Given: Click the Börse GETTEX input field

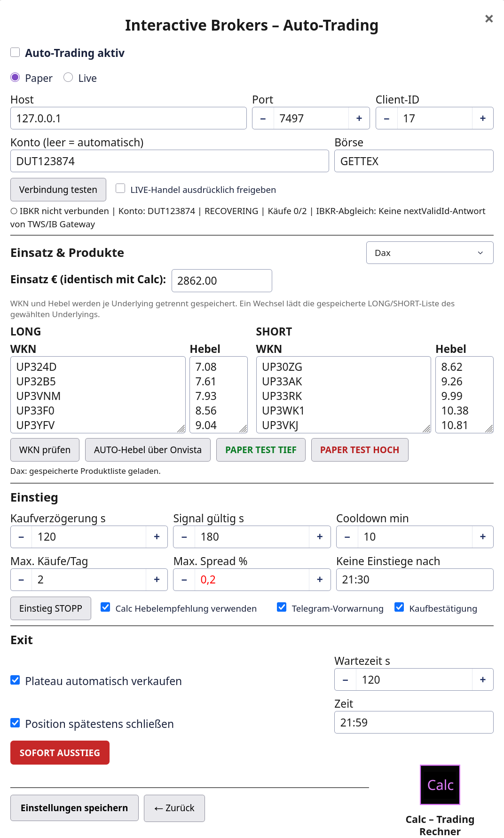Looking at the screenshot, I should 414,161.
